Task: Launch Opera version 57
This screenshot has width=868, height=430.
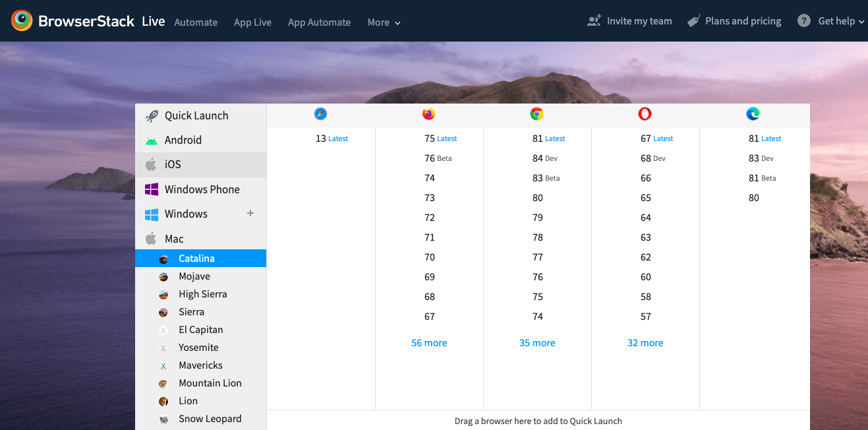Action: 646,317
